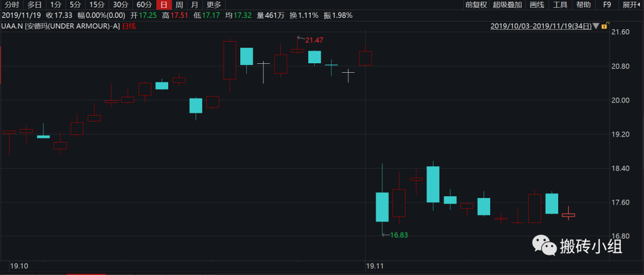Viewport: 644px width, 275px height.
Task: Switch to the 月 monthly tab
Action: tap(194, 5)
